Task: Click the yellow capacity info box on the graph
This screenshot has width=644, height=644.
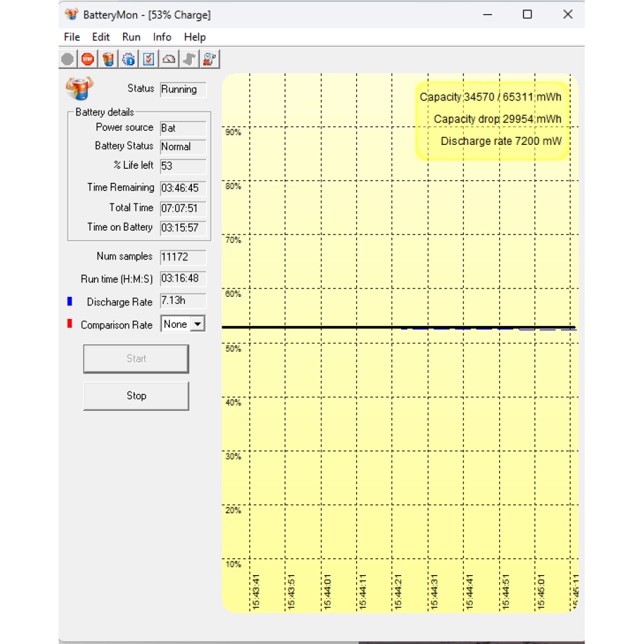Action: pyautogui.click(x=493, y=120)
